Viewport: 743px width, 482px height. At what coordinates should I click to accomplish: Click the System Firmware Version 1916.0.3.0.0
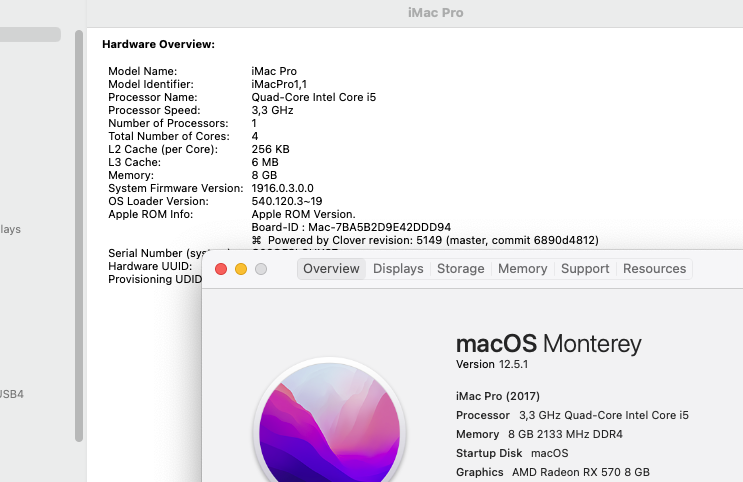tap(282, 188)
